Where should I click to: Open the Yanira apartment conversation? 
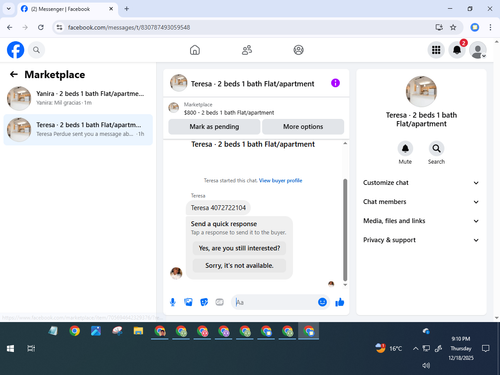pos(78,98)
